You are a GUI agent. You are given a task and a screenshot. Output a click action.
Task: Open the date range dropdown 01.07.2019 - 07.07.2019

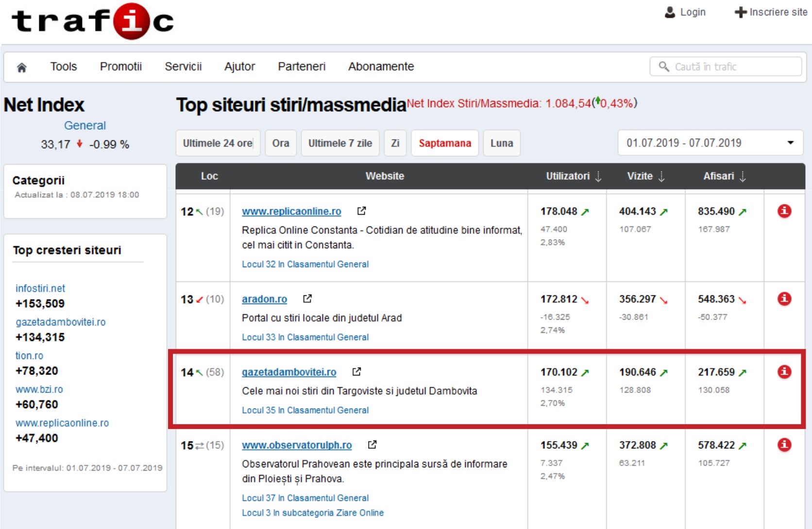pyautogui.click(x=710, y=143)
